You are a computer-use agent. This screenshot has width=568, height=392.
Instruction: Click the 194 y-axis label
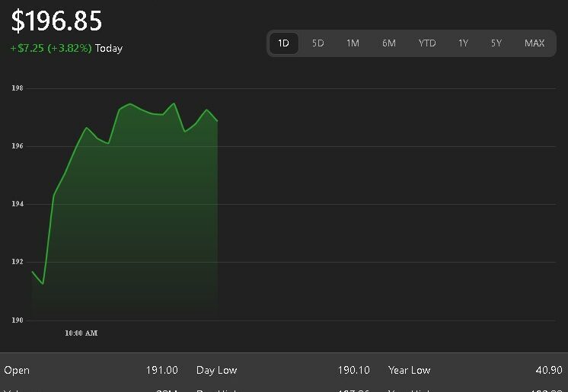coord(17,205)
